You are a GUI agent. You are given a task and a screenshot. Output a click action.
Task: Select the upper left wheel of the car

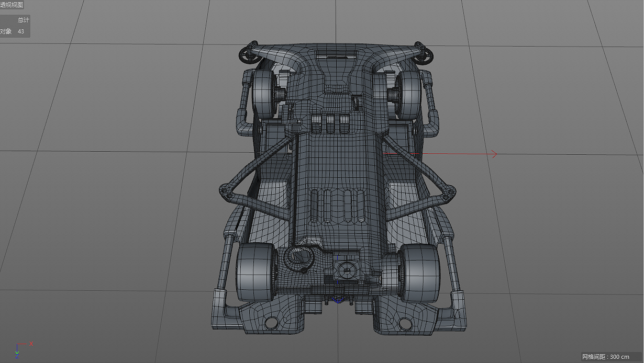(x=264, y=94)
